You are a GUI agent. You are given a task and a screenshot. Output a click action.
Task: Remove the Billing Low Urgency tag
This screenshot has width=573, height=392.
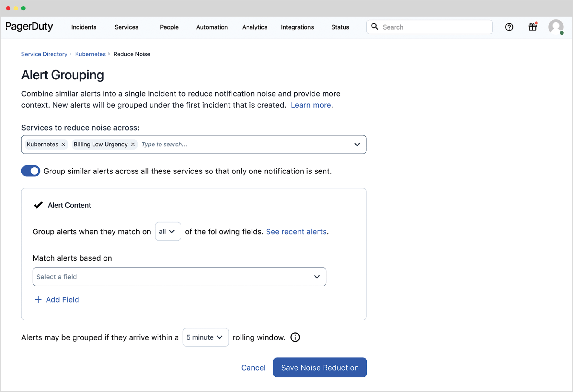(133, 144)
